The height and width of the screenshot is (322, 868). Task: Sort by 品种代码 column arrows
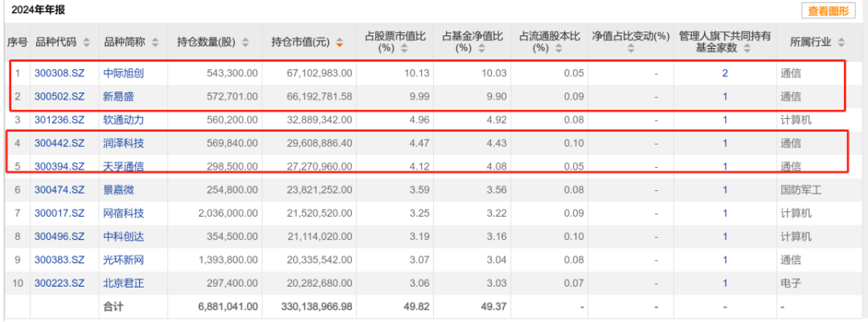(x=87, y=42)
